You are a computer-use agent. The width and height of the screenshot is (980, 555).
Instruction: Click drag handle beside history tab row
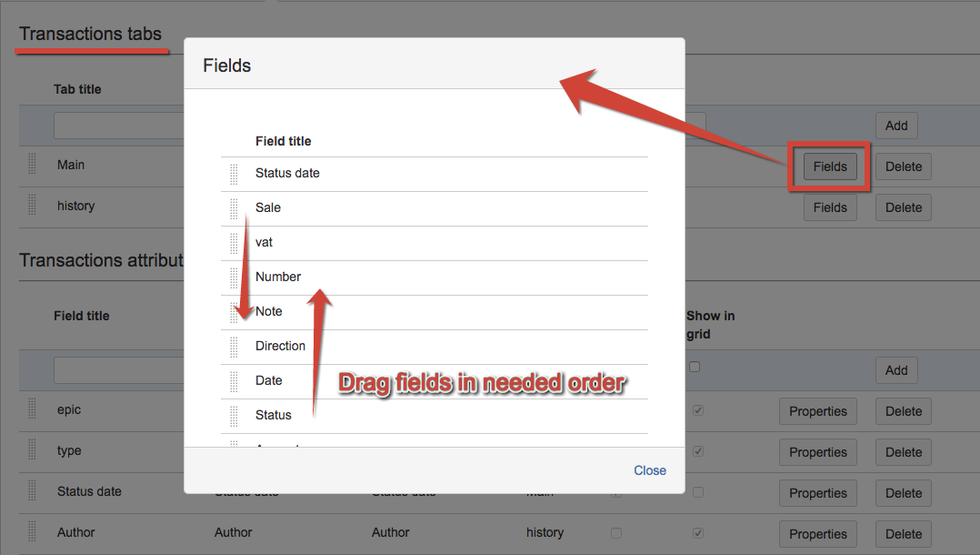(x=32, y=206)
